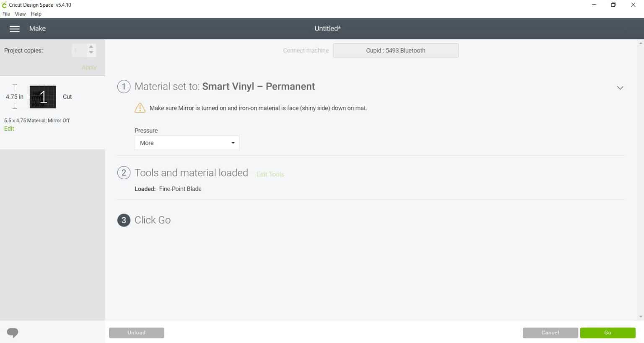Click the Edit link under mat
The height and width of the screenshot is (343, 644).
tap(9, 129)
